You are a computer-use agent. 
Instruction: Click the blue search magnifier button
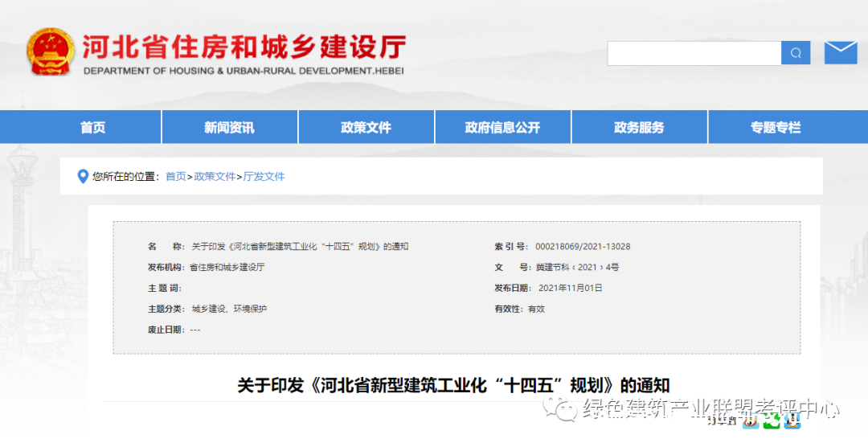[795, 53]
